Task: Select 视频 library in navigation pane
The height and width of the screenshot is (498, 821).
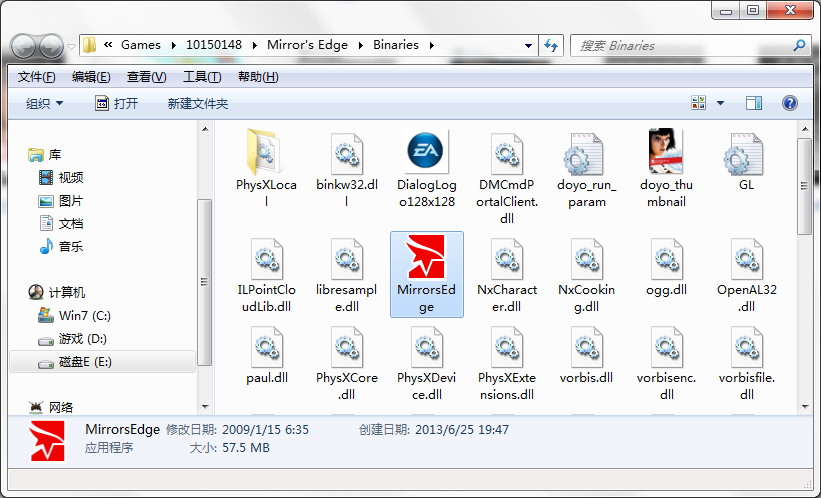Action: point(61,178)
